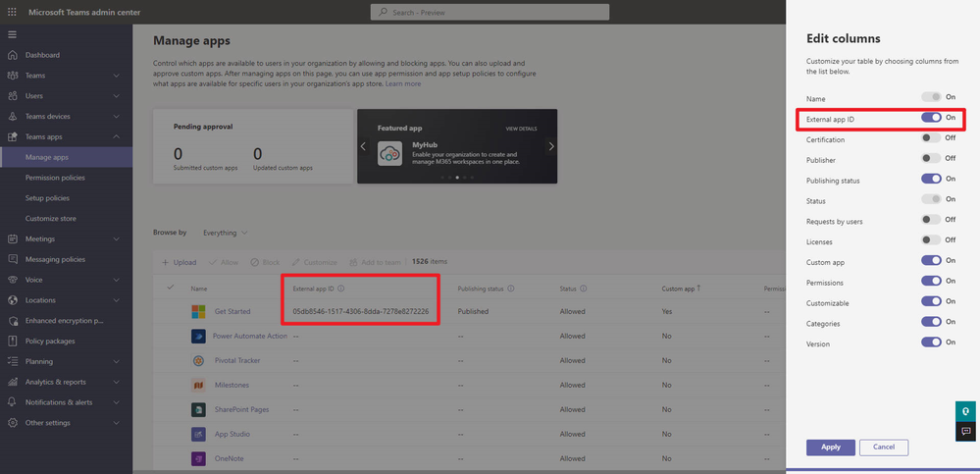Turn off External app ID column toggle

931,118
